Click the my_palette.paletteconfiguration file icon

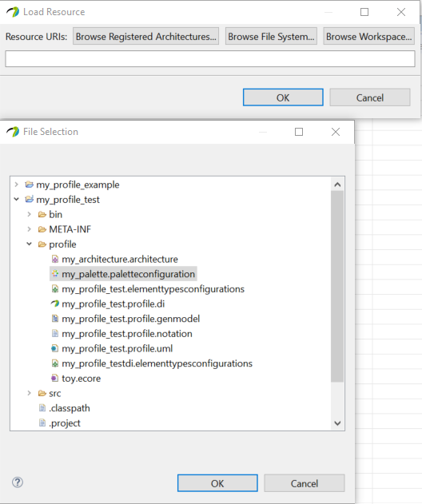click(55, 274)
